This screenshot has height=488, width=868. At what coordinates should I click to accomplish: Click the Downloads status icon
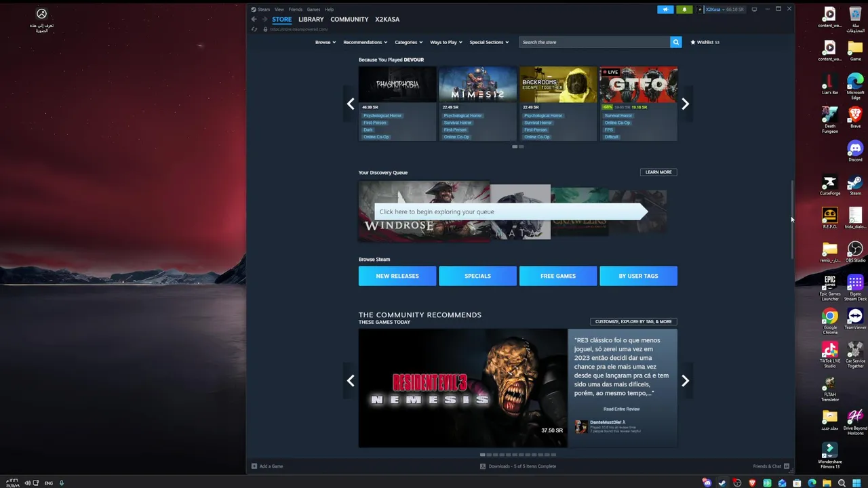(483, 466)
